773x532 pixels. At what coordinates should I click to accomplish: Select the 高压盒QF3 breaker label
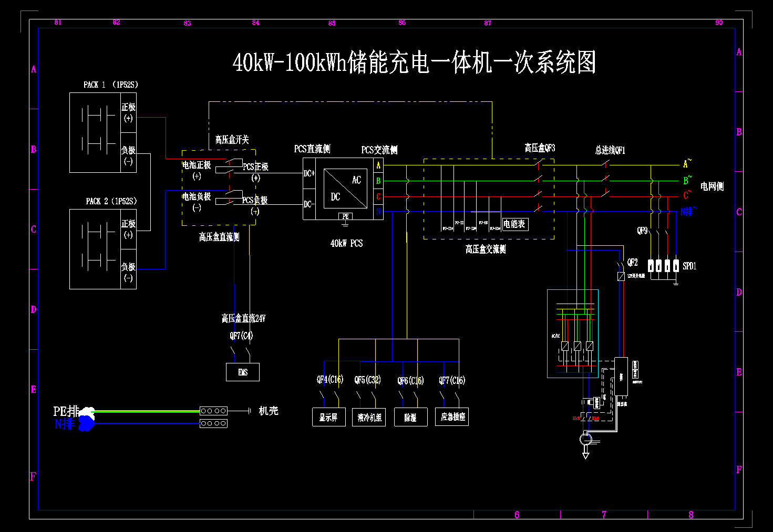pos(540,148)
